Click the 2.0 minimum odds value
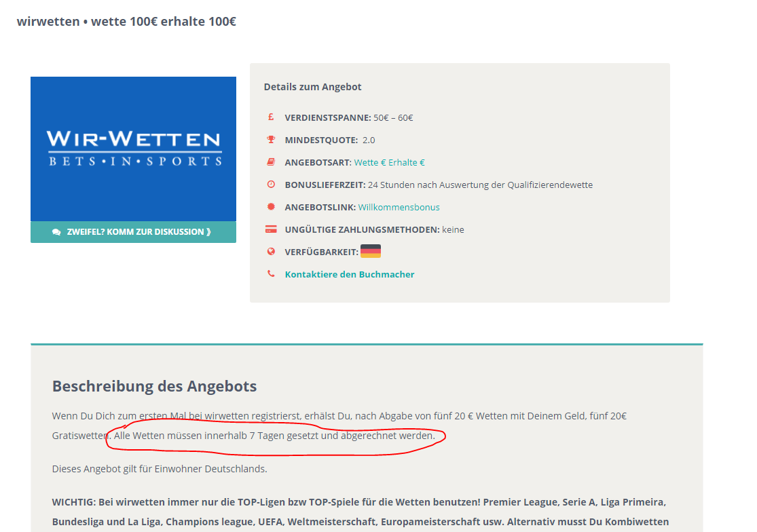 tap(369, 140)
